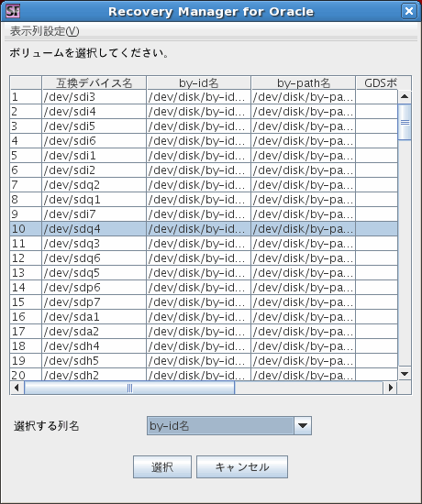Click the by-path名 column header
This screenshot has width=422, height=504.
coord(304,82)
